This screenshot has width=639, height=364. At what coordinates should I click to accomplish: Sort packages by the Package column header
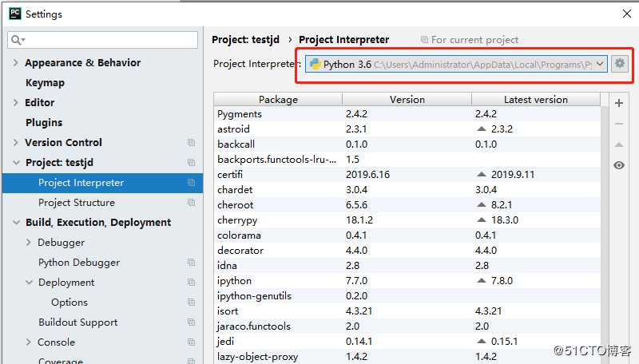(x=278, y=99)
